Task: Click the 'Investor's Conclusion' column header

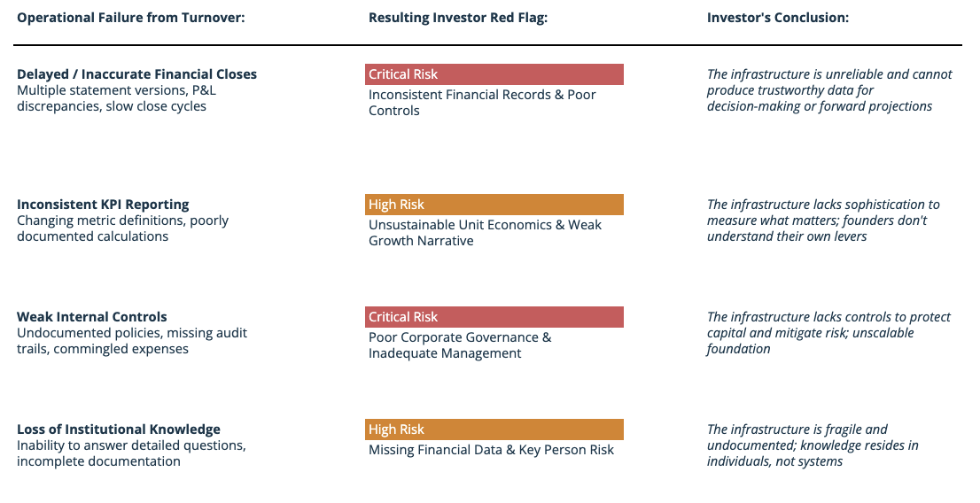Action: pyautogui.click(x=778, y=18)
